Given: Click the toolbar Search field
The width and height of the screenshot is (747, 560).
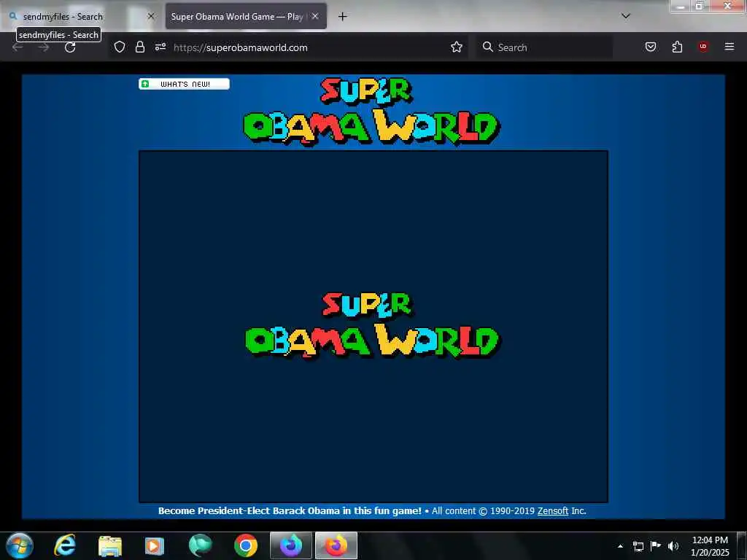Looking at the screenshot, I should (544, 47).
